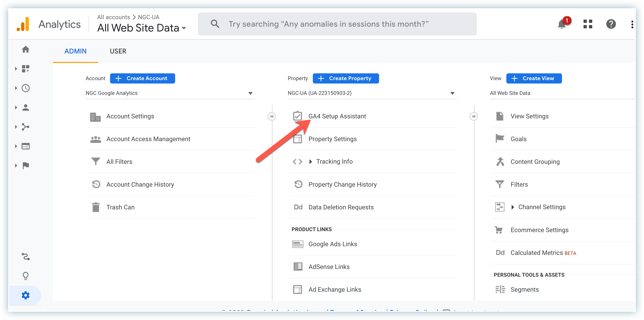The image size is (644, 320).
Task: Click the Trash Can icon
Action: tap(96, 207)
